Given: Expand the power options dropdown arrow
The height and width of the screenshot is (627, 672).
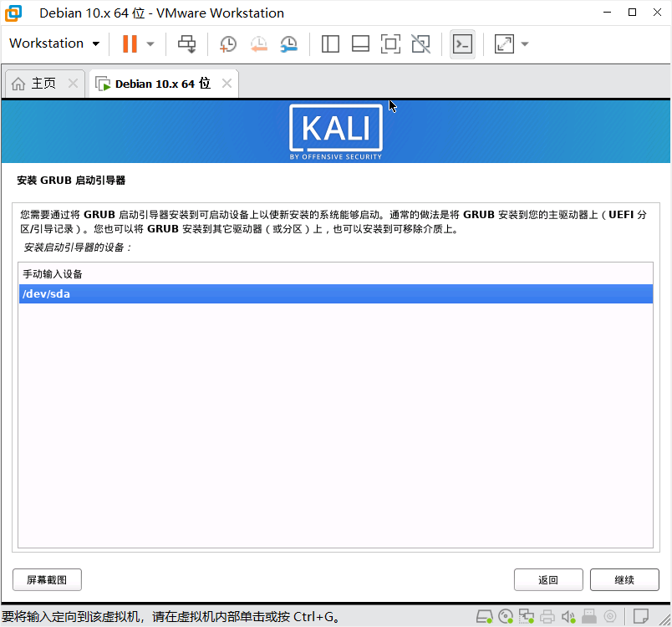Looking at the screenshot, I should tap(150, 43).
